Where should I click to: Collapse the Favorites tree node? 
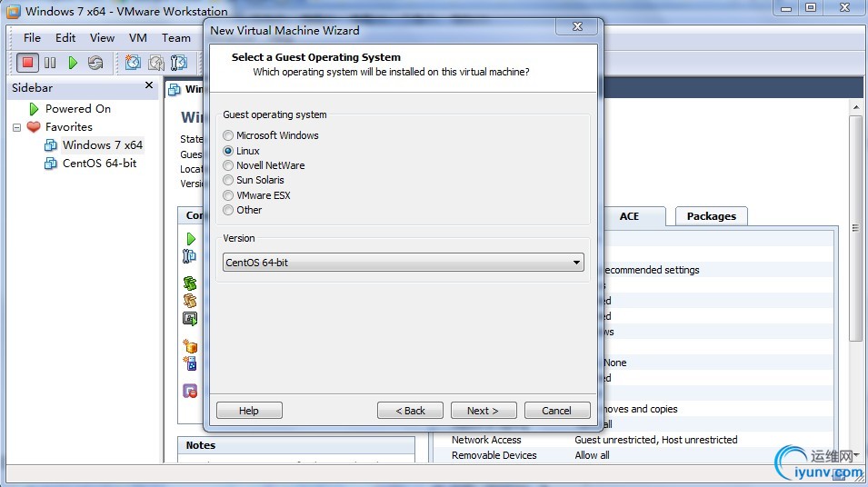click(x=16, y=127)
